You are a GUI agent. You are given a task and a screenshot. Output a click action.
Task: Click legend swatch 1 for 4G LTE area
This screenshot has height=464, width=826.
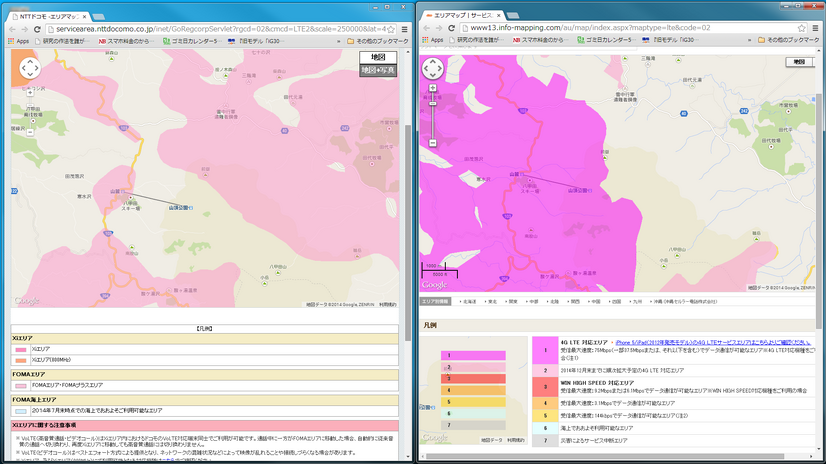click(545, 350)
